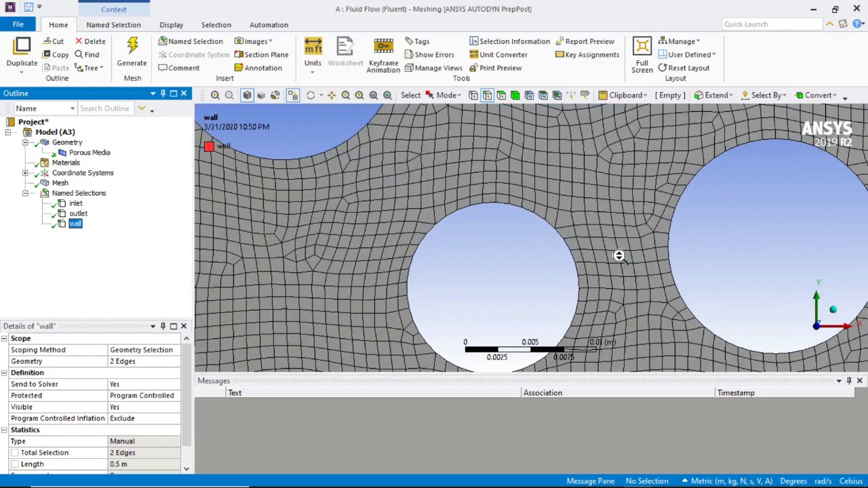Screen dimensions: 868x488
Task: Click Manage Views
Action: pos(433,68)
